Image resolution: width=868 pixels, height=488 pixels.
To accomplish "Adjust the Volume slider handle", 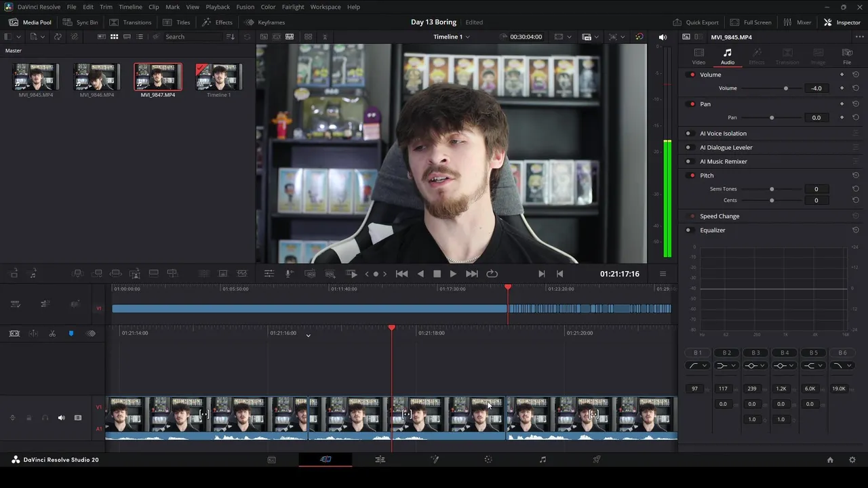I will click(786, 88).
